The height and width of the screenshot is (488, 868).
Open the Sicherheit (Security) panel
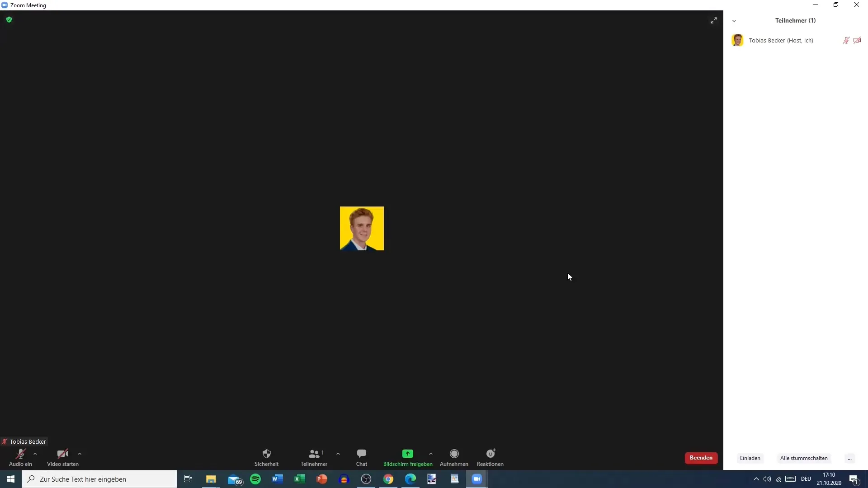point(266,457)
